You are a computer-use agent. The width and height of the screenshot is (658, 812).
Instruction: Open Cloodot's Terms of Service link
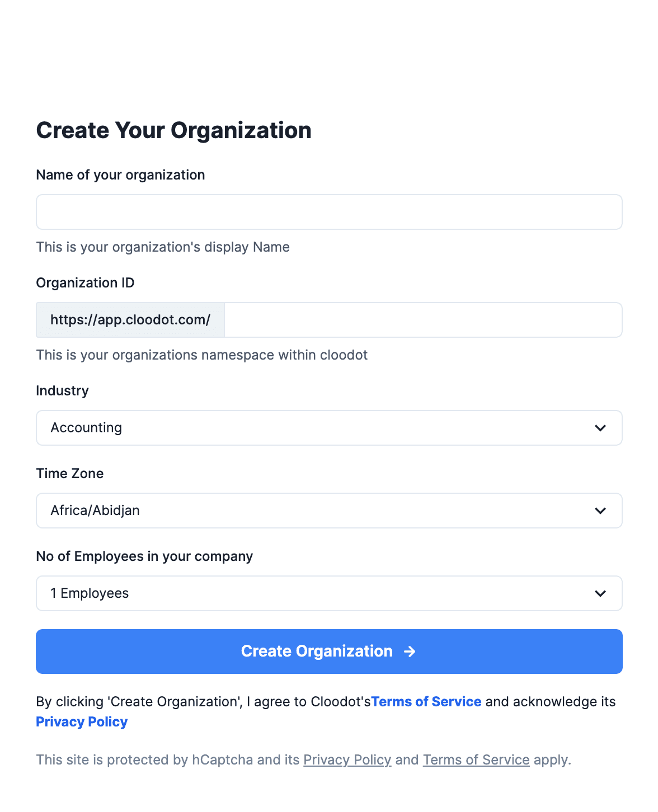[x=426, y=702]
